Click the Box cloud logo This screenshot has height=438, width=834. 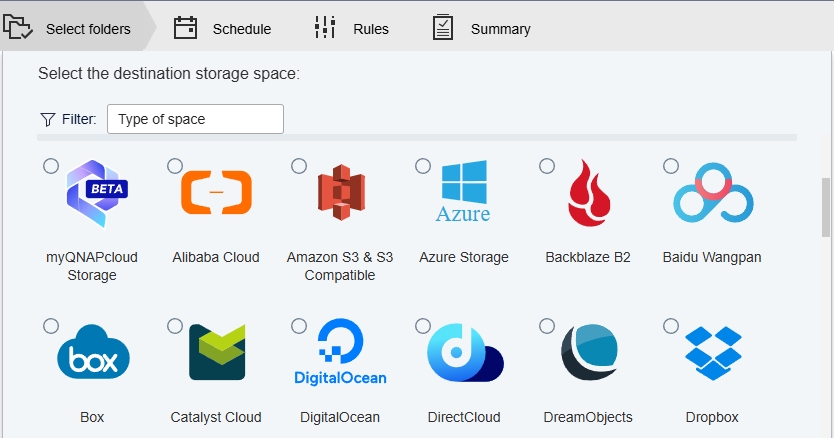(93, 352)
